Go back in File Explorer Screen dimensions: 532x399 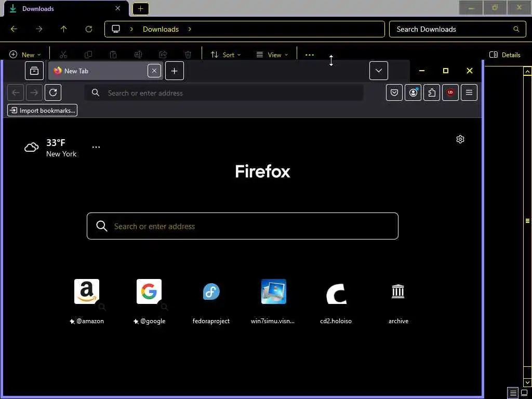click(x=14, y=29)
